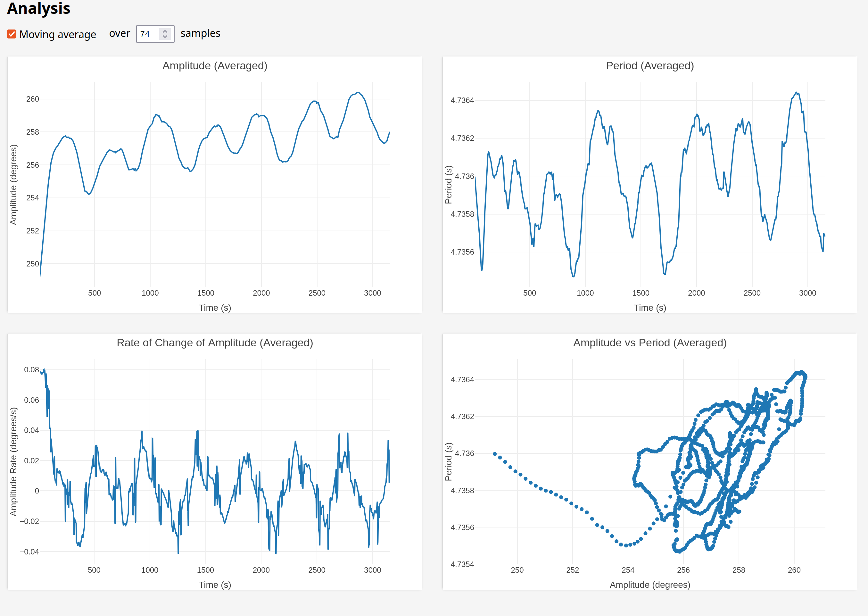Click Time (s) label under Rate of Change chart
868x616 pixels.
tap(215, 585)
